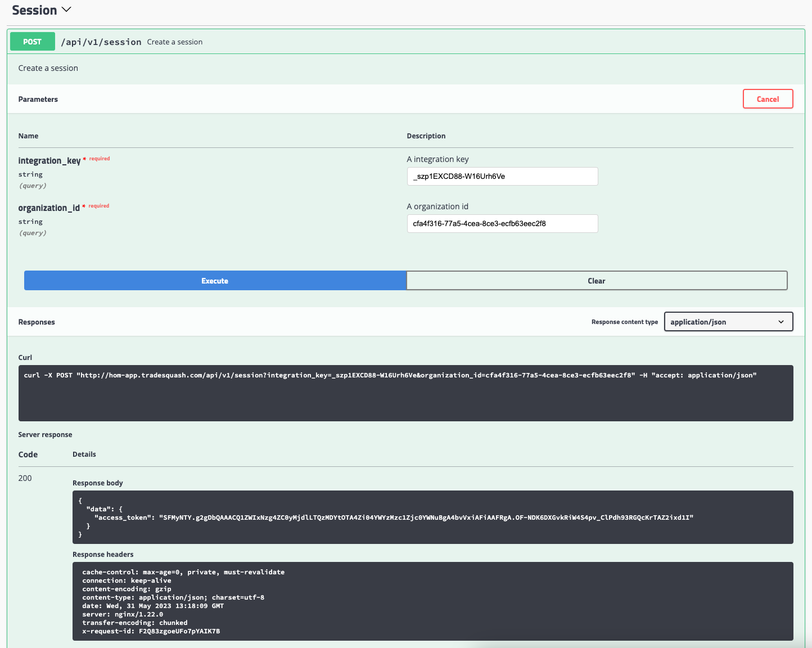
Task: Click the 'x-request-id' response header line
Action: click(x=151, y=631)
